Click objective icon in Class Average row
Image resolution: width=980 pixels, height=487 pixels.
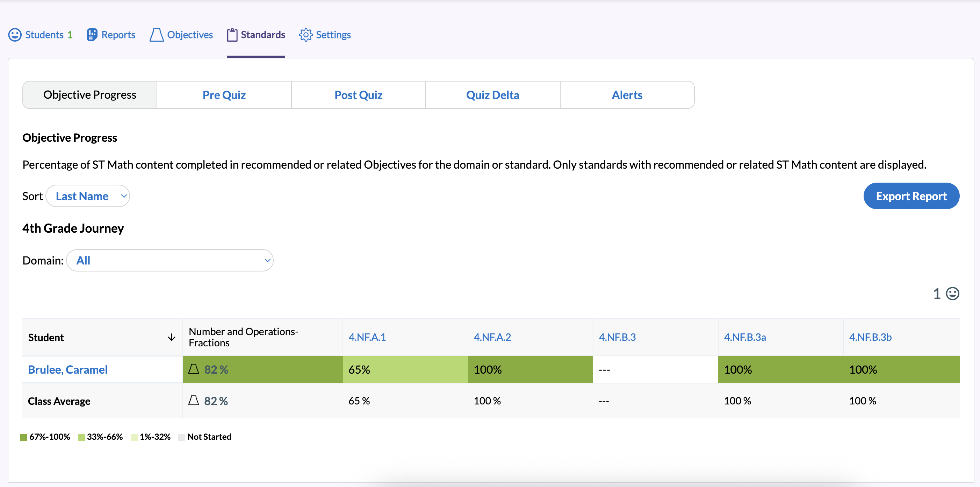click(194, 400)
